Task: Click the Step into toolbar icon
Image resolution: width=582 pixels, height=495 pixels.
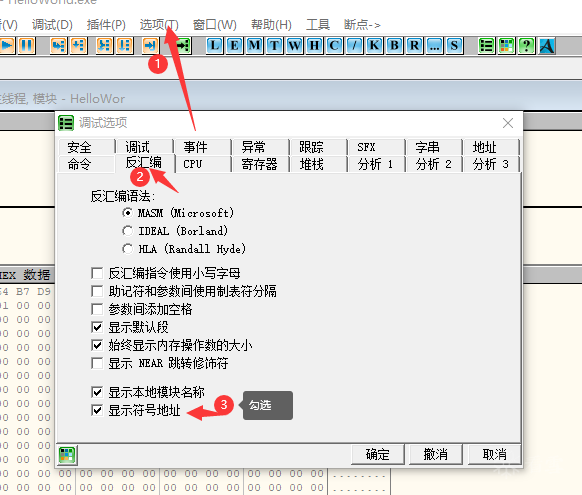Action: coord(58,46)
